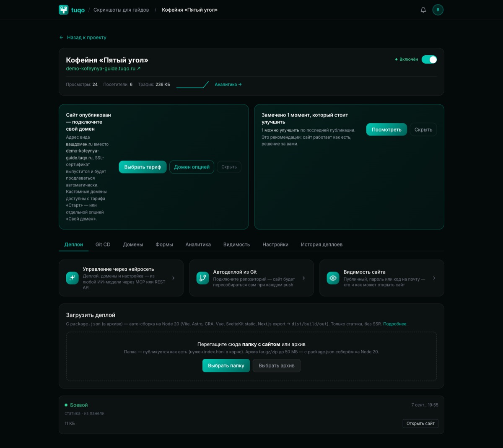Click the Открыть сайт button
503x448 pixels.
point(420,423)
